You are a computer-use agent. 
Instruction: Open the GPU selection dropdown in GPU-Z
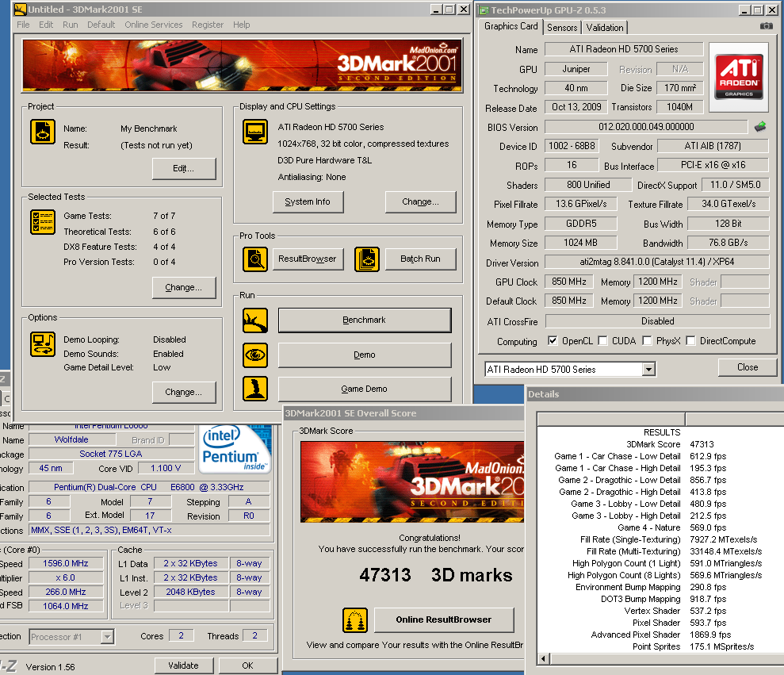click(648, 370)
